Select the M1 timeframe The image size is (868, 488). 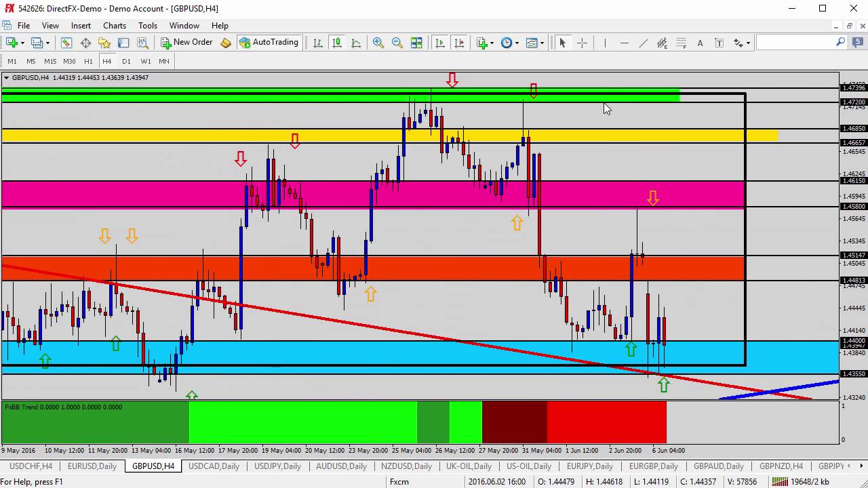point(12,61)
